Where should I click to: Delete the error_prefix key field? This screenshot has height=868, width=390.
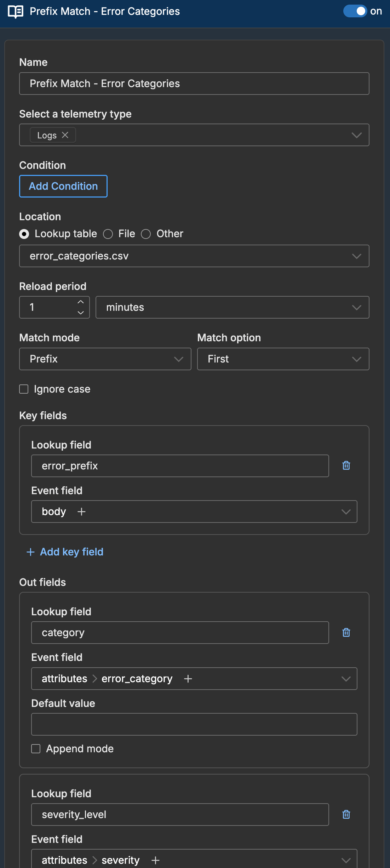point(346,466)
